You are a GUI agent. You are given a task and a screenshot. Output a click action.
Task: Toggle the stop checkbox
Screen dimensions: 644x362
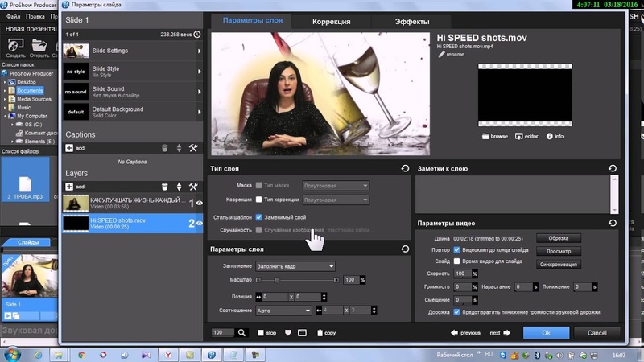[x=260, y=333]
